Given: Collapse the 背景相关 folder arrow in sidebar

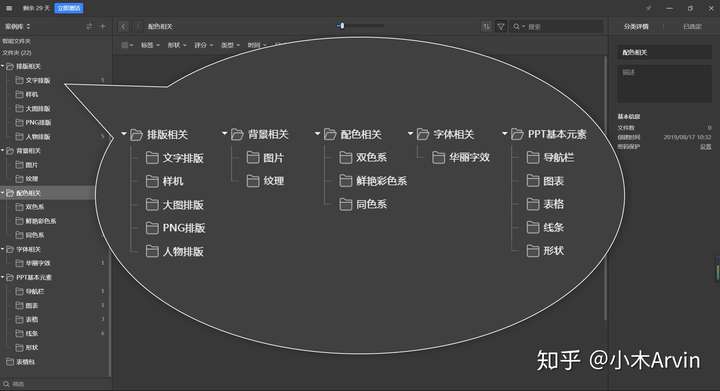Looking at the screenshot, I should (3, 151).
